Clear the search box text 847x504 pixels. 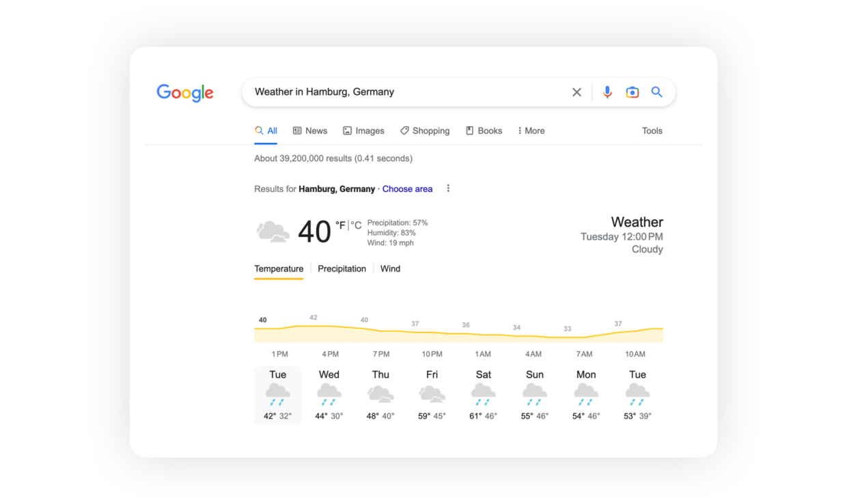pyautogui.click(x=577, y=92)
